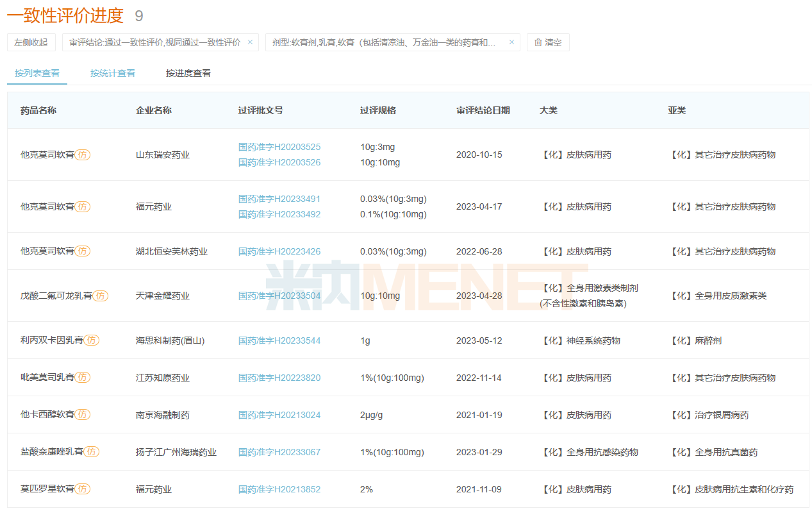
Task: Click 仿 badge beside 他卡西醇软膏
Action: pos(82,415)
